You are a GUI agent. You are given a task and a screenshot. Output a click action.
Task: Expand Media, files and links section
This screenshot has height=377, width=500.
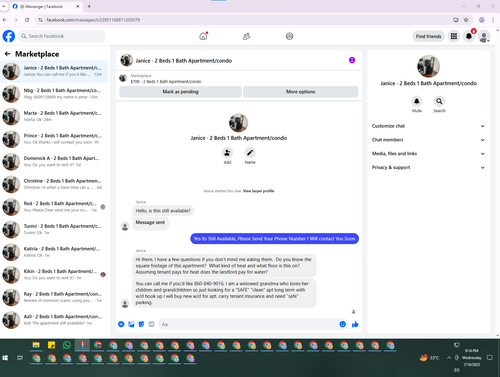pyautogui.click(x=428, y=154)
